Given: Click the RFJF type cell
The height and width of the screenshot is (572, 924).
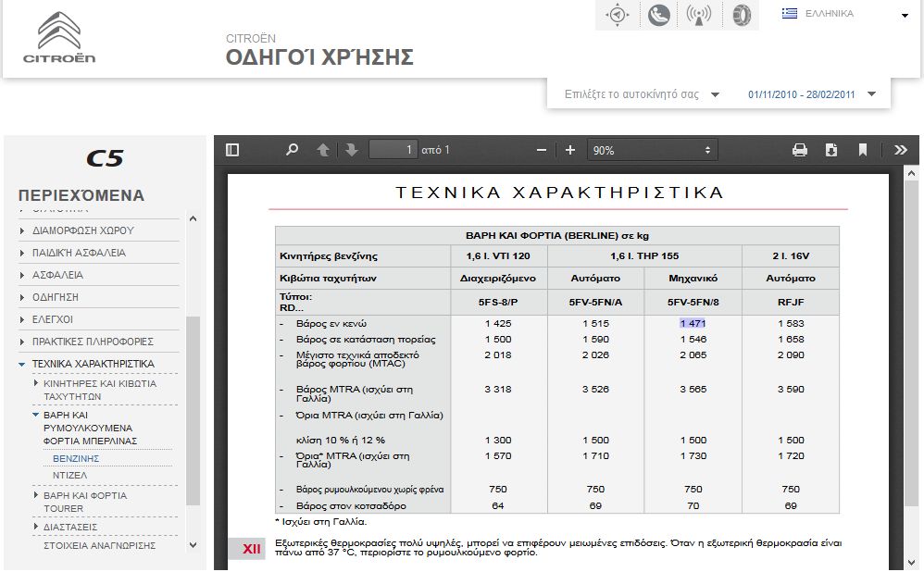Looking at the screenshot, I should coord(791,303).
